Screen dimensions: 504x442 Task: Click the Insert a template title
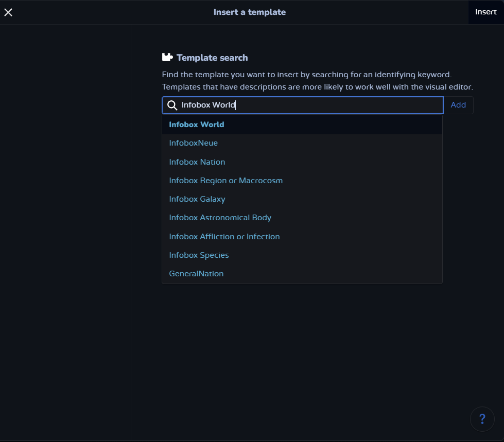tap(250, 12)
